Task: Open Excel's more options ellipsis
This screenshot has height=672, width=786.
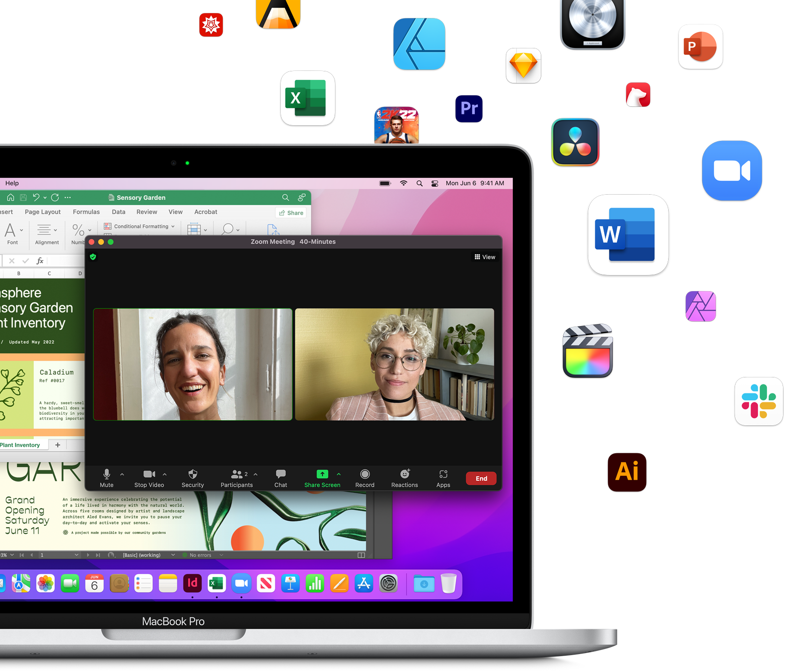Action: pos(68,197)
